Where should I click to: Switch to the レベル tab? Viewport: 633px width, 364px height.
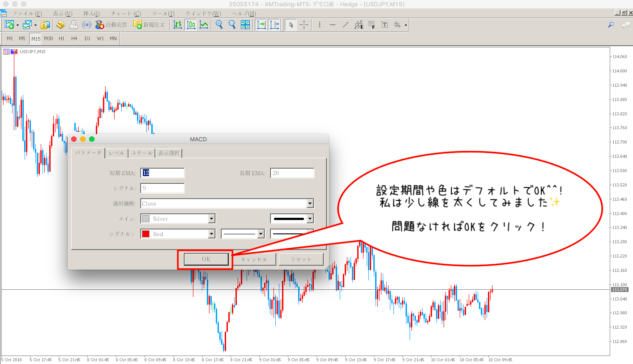click(x=116, y=153)
